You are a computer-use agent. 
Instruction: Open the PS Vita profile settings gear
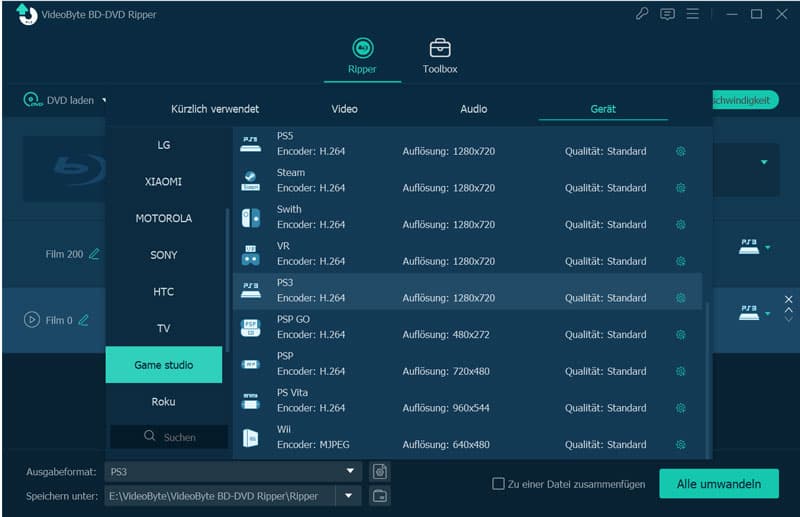pyautogui.click(x=680, y=408)
